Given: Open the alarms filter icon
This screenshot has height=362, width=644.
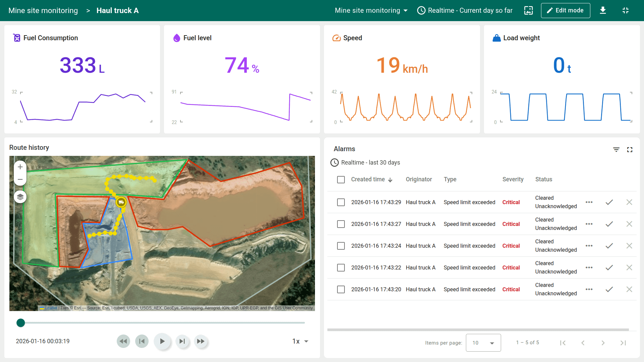Looking at the screenshot, I should 616,149.
